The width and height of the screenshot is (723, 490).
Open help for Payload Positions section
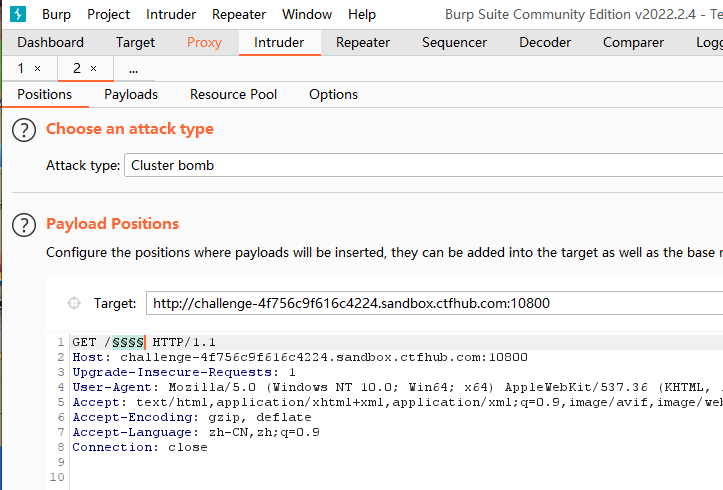[25, 225]
